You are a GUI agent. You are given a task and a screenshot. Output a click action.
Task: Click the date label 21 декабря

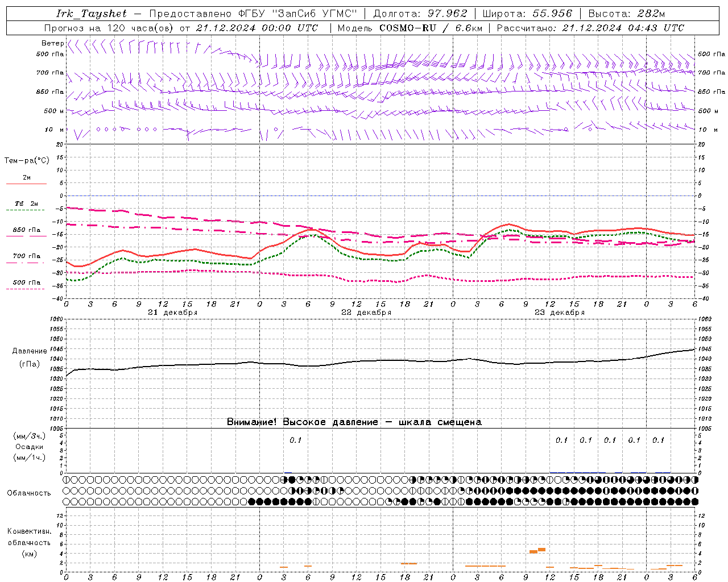[172, 313]
